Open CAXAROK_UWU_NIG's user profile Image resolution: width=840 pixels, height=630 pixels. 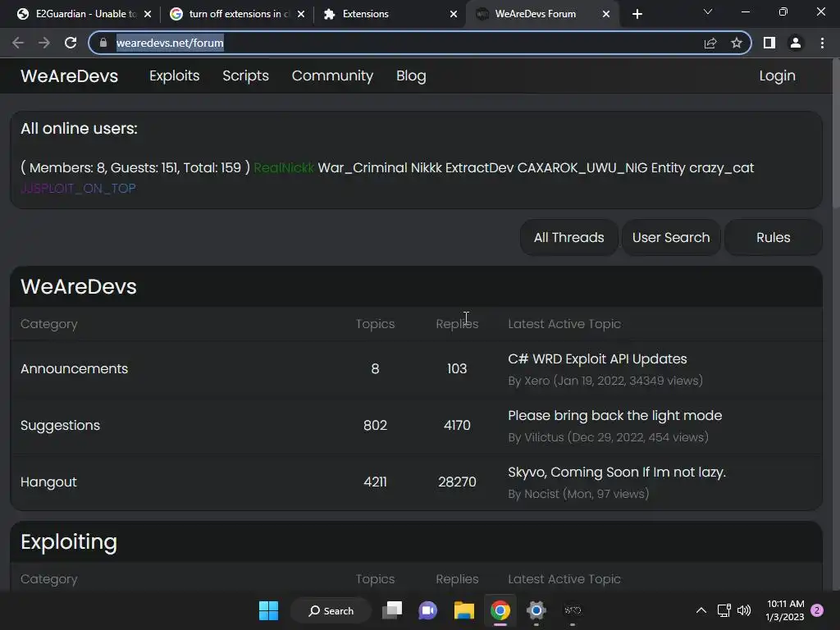pos(582,167)
